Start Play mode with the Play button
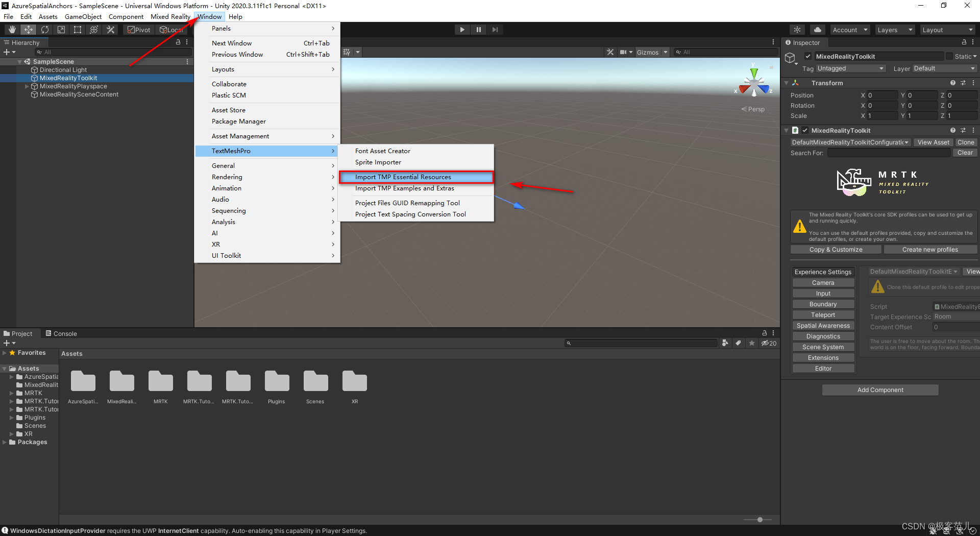This screenshot has height=536, width=980. click(x=462, y=30)
